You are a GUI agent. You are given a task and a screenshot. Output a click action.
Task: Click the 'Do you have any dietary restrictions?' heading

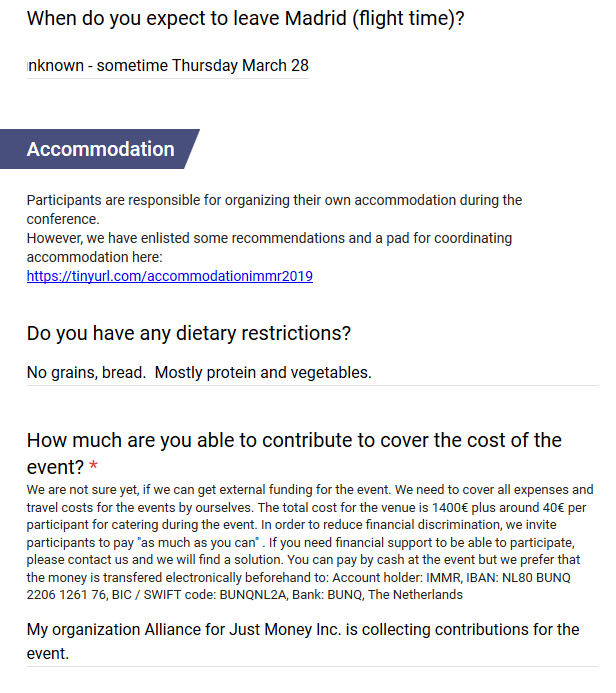click(189, 333)
